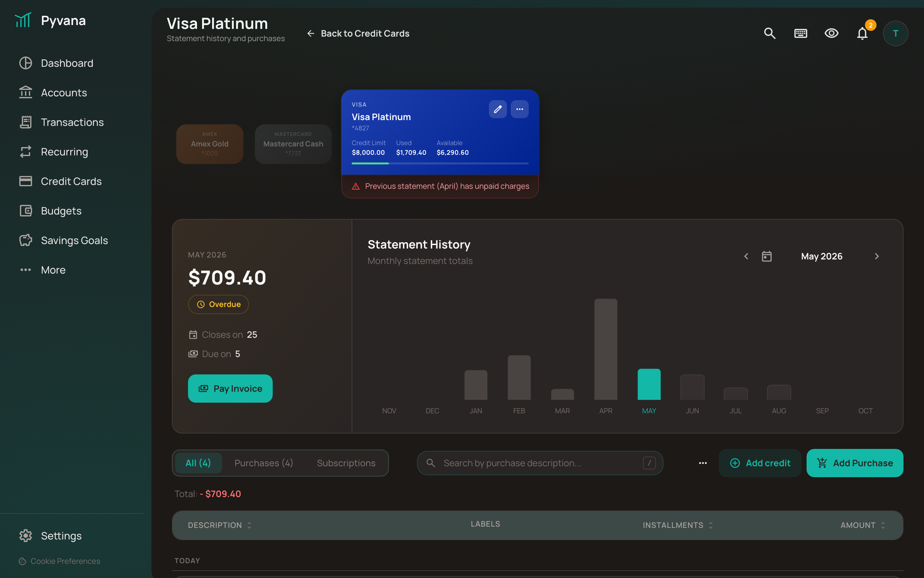The width and height of the screenshot is (924, 578).
Task: Sort by Amount column
Action: click(863, 525)
